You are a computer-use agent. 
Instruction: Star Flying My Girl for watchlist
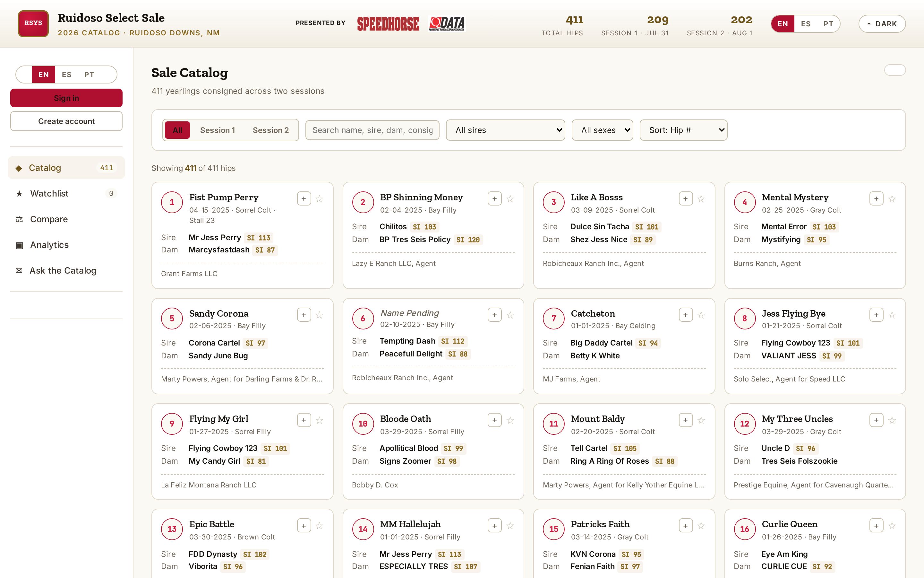click(x=320, y=420)
